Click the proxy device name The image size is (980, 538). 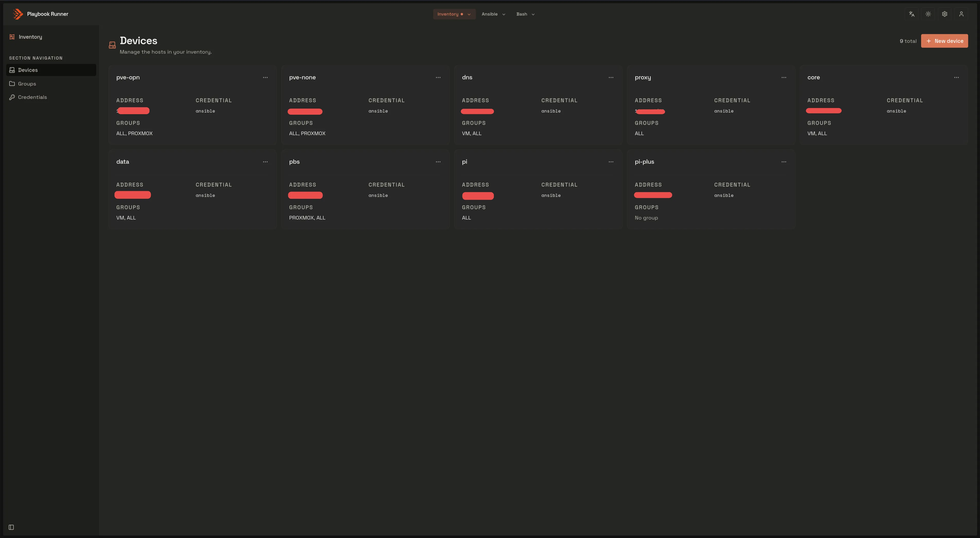pyautogui.click(x=643, y=78)
